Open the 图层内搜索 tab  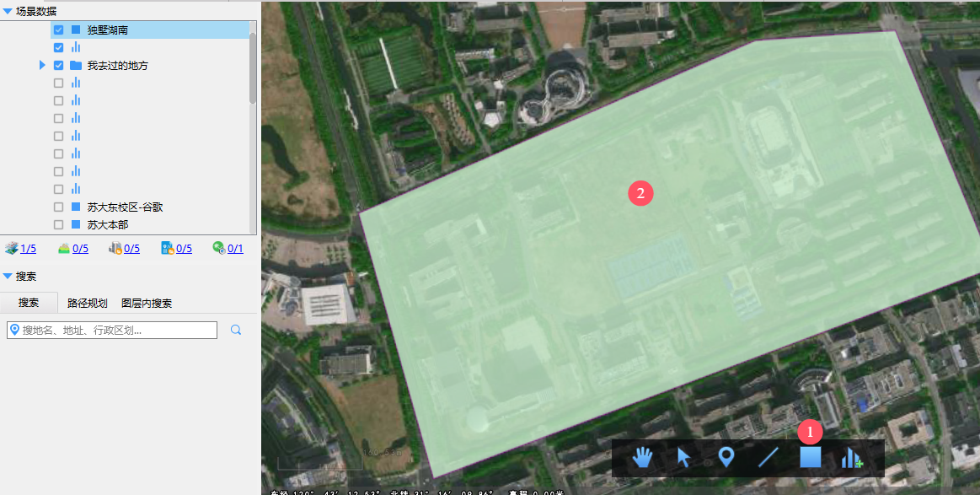pyautogui.click(x=147, y=303)
